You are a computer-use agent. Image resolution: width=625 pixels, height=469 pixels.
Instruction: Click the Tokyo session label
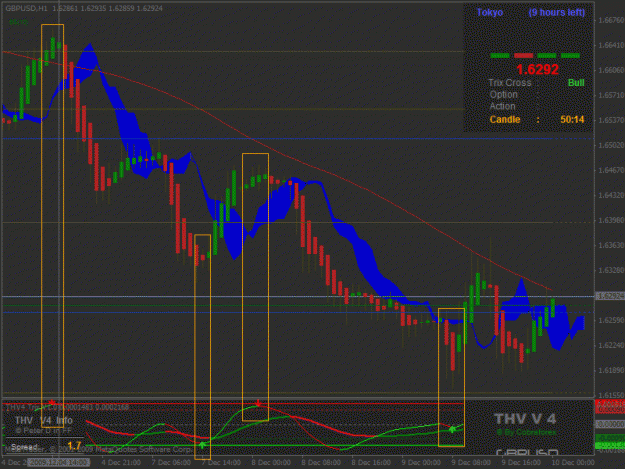coord(490,12)
